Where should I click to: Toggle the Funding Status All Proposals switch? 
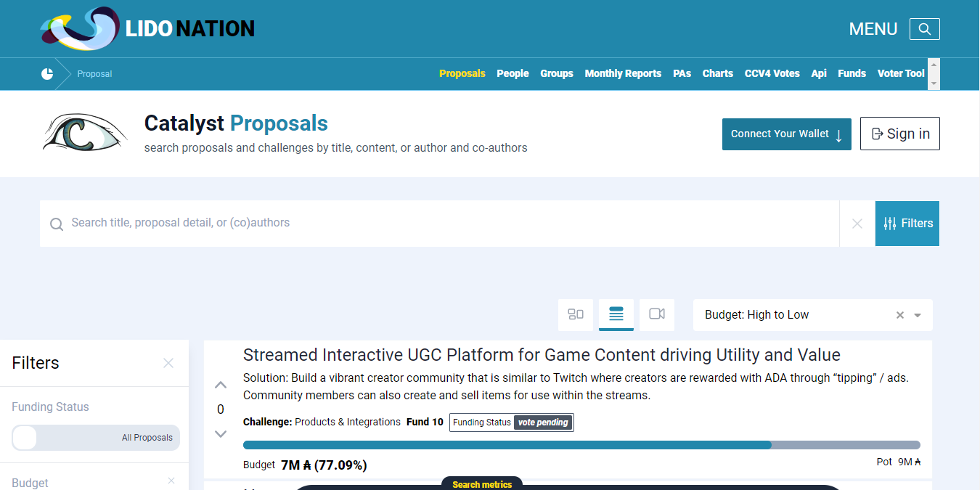(x=96, y=438)
